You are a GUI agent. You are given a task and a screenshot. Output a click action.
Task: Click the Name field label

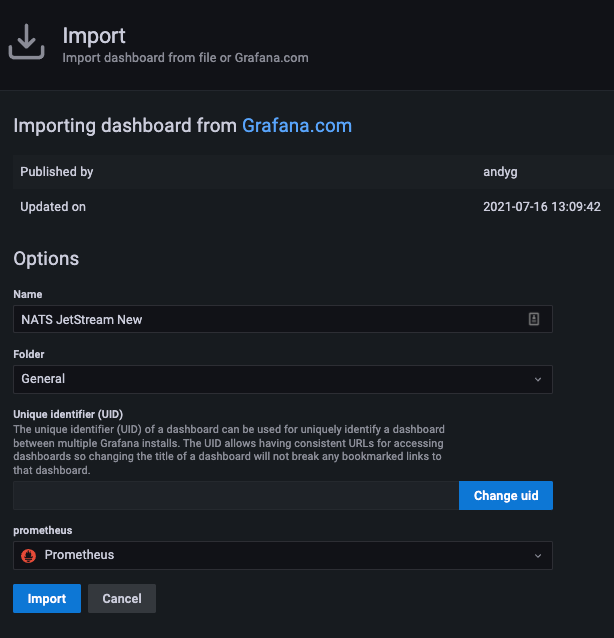(x=28, y=294)
